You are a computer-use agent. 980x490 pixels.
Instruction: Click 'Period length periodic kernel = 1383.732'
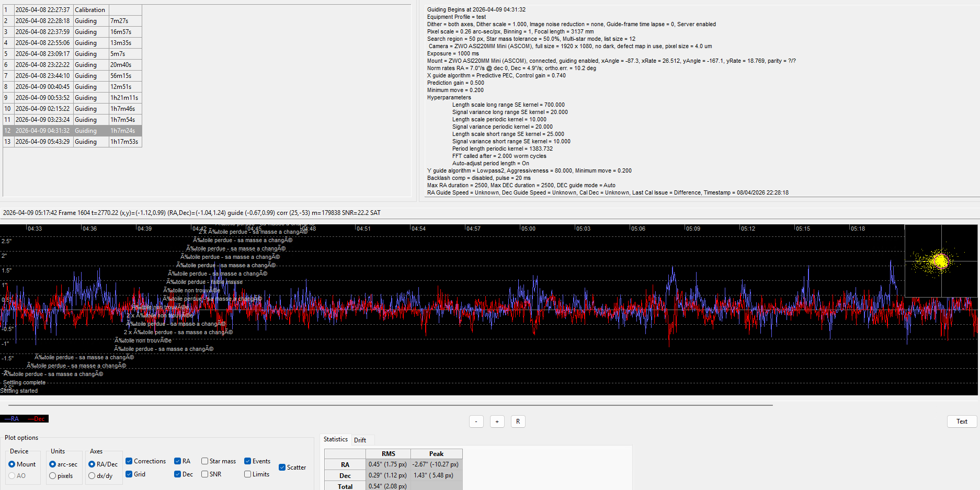pyautogui.click(x=503, y=149)
